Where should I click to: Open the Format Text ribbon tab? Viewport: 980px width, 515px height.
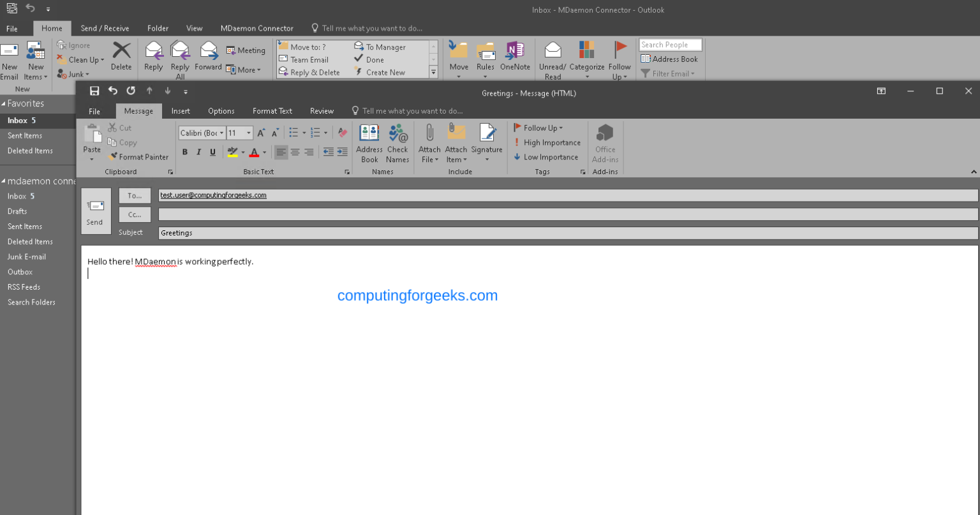point(272,110)
